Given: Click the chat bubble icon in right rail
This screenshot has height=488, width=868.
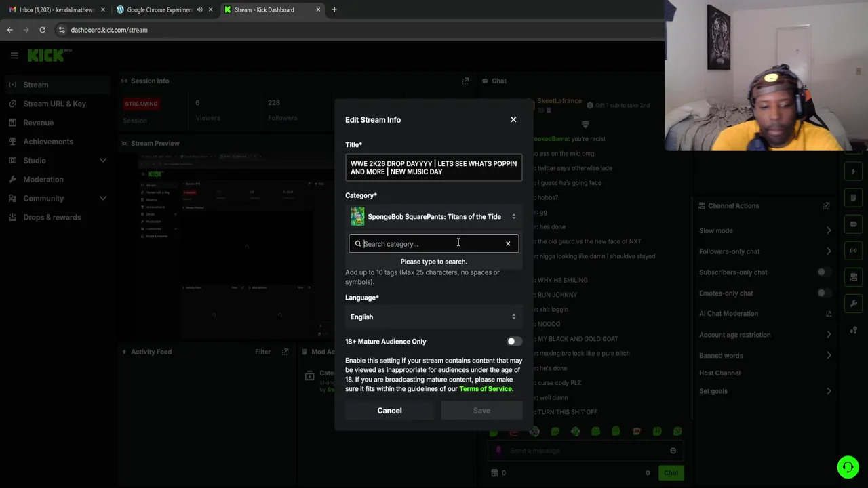Looking at the screenshot, I should click(853, 224).
